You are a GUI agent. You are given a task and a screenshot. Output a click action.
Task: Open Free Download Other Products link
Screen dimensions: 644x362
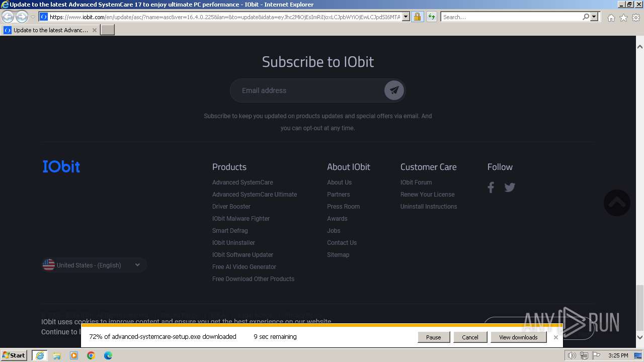[x=253, y=279]
